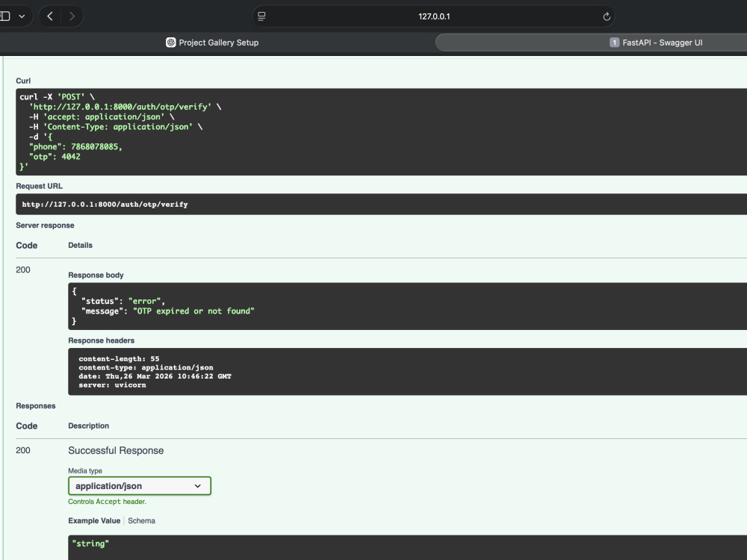Click the "status": "error" line
The image size is (747, 560).
123,301
